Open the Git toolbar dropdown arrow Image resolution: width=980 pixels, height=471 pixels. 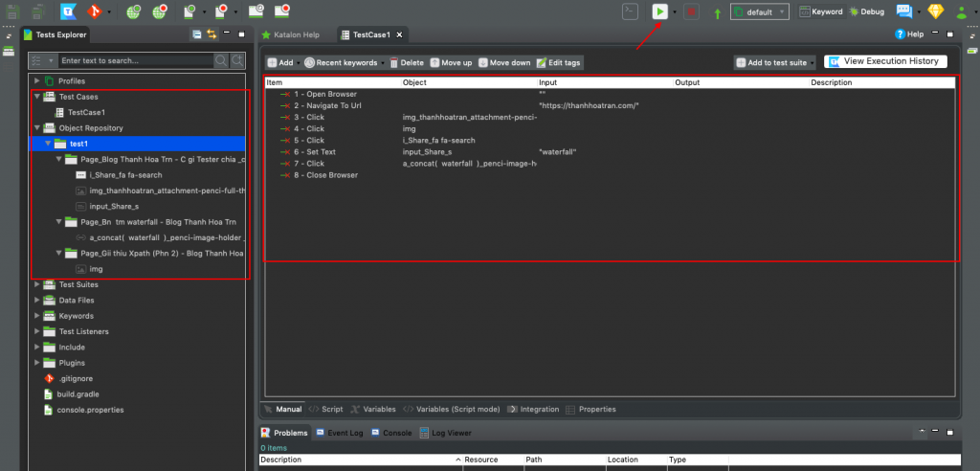(x=109, y=11)
